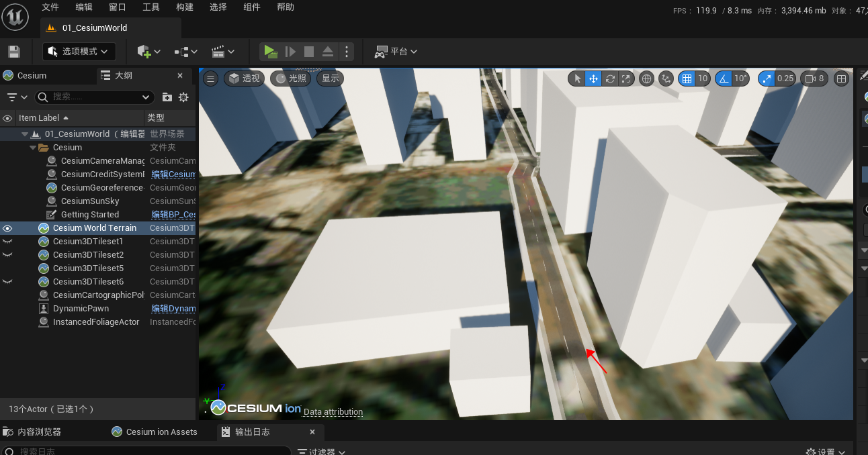Screen dimensions: 868x455
Task: Open the 透视 perspective view dropdown
Action: click(245, 79)
